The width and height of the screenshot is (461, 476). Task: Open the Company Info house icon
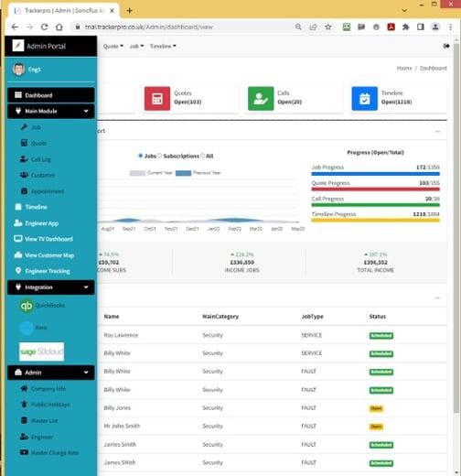[24, 388]
